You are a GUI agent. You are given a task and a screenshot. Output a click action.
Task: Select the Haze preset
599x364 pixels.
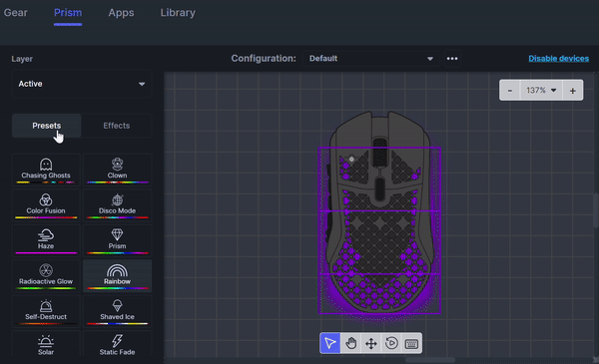(x=46, y=240)
